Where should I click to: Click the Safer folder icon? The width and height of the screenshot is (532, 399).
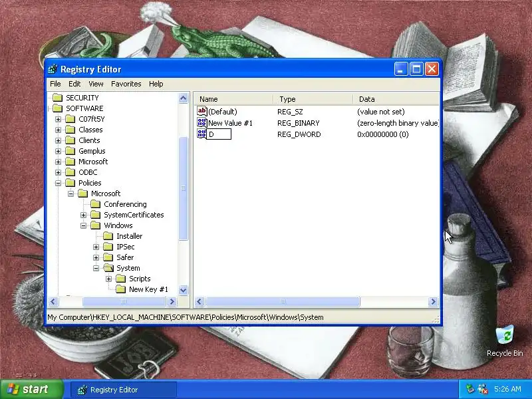tap(108, 257)
